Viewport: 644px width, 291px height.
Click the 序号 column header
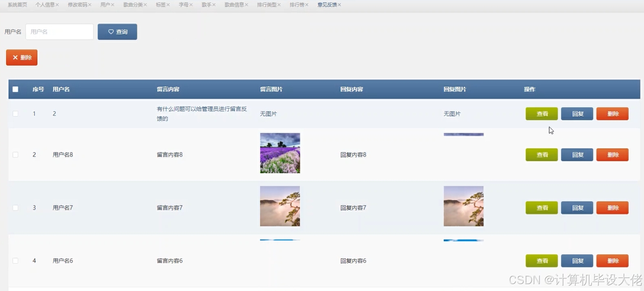(x=38, y=89)
